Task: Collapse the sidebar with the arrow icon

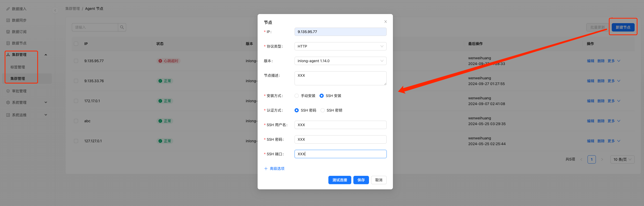Action: 55,10
